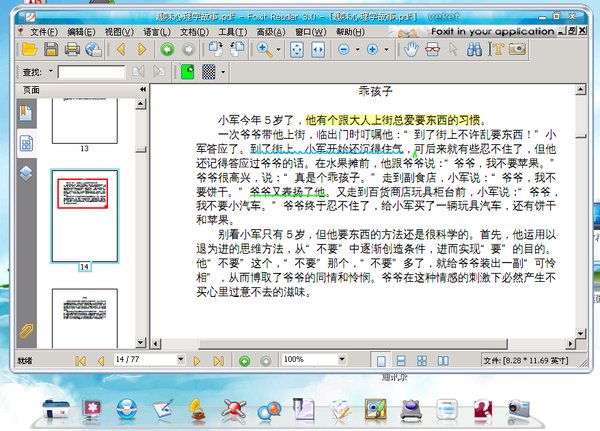Print the document using printer icon

[x=72, y=49]
